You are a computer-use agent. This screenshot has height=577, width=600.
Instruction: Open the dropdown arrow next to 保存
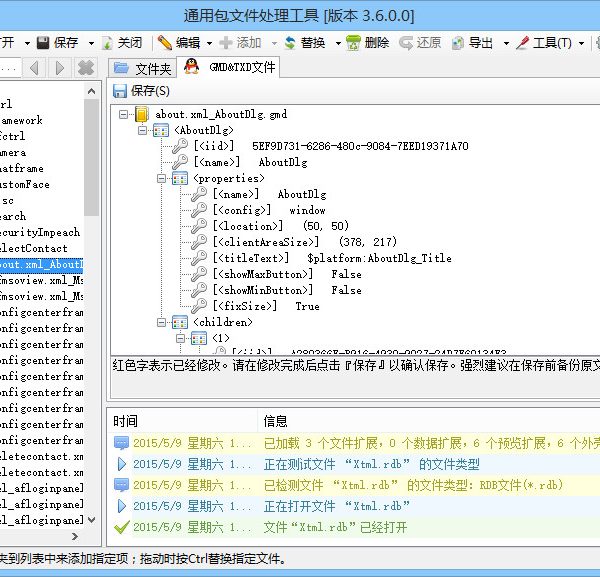click(91, 43)
